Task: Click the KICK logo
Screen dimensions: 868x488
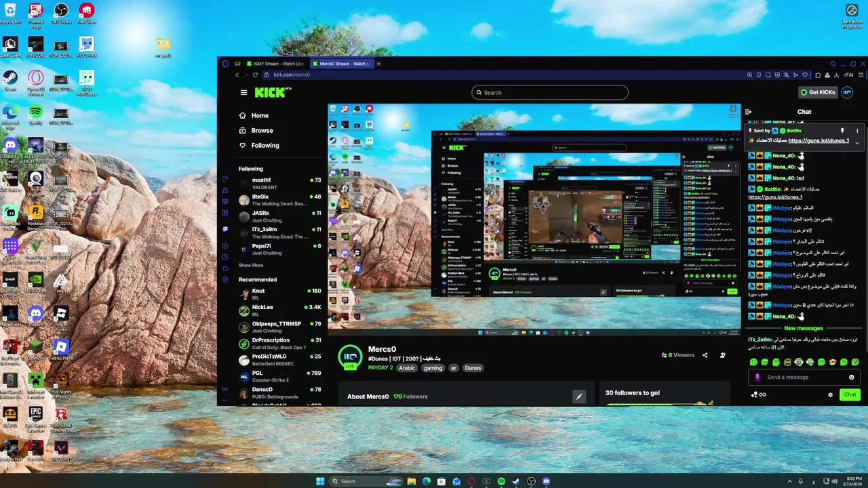Action: [x=273, y=92]
